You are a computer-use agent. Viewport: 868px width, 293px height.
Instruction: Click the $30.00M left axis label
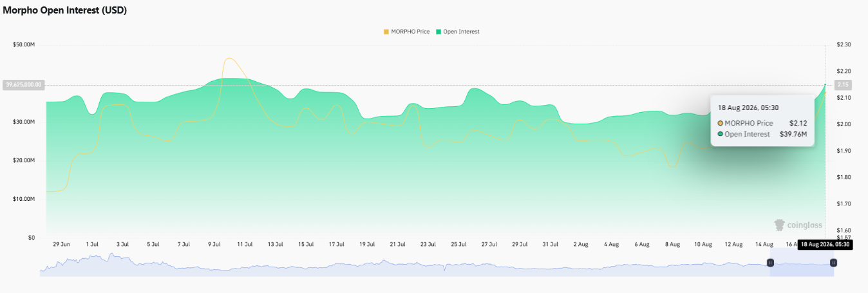tap(23, 122)
